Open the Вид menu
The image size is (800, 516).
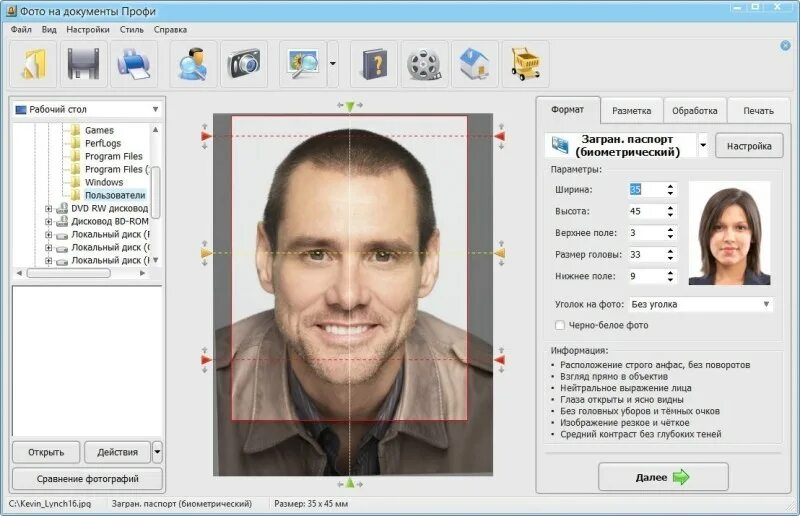pyautogui.click(x=49, y=30)
